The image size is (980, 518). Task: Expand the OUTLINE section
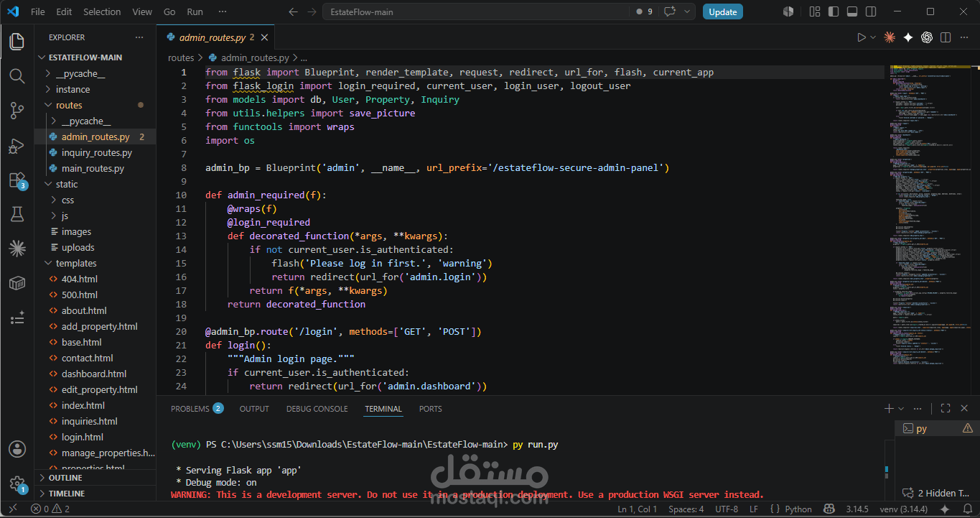point(65,478)
